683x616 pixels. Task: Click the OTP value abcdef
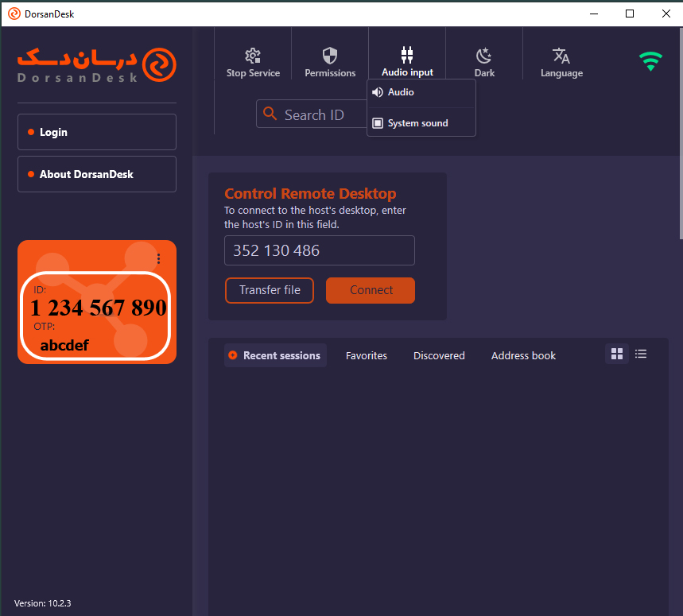point(64,345)
